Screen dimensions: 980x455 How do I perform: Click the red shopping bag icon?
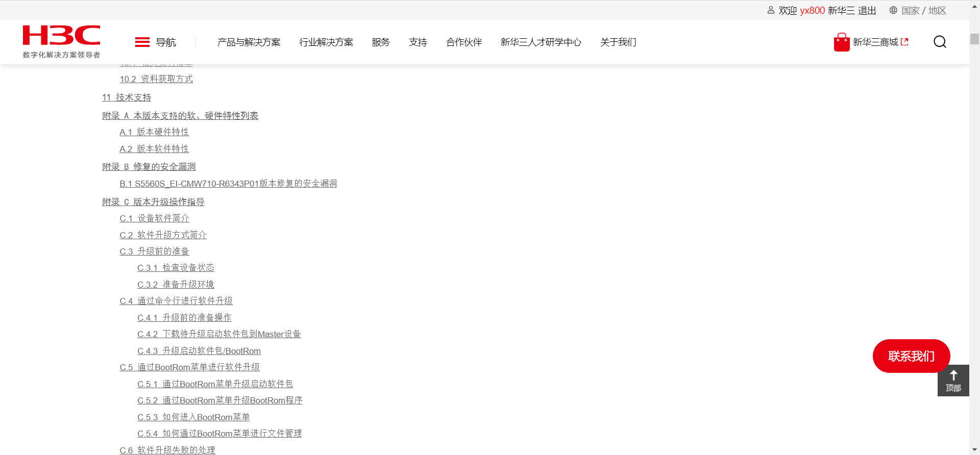point(842,42)
